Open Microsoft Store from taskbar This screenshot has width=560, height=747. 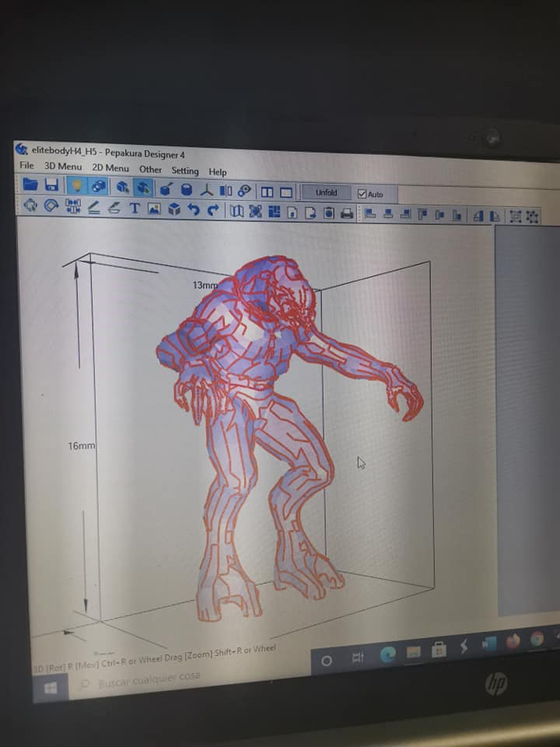(439, 649)
